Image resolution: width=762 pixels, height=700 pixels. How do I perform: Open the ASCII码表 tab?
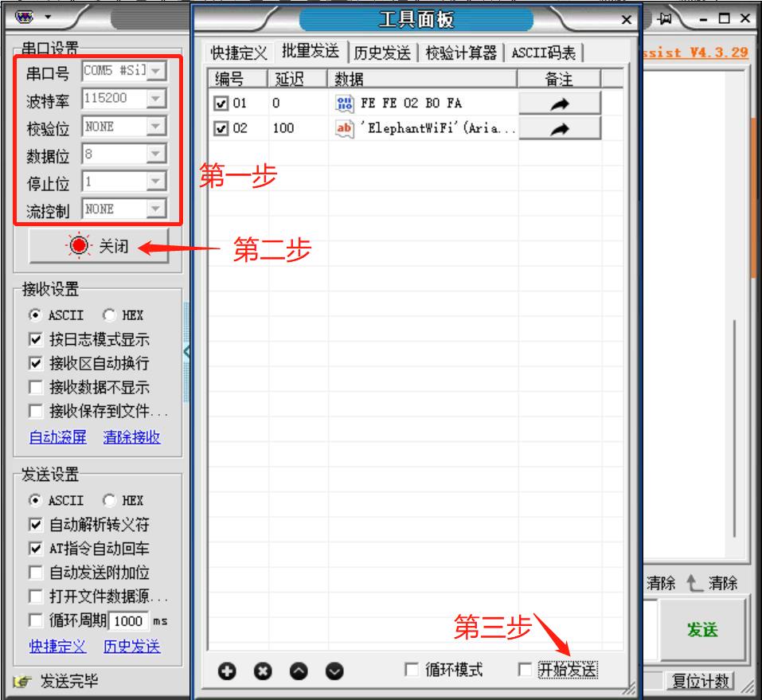[x=545, y=53]
